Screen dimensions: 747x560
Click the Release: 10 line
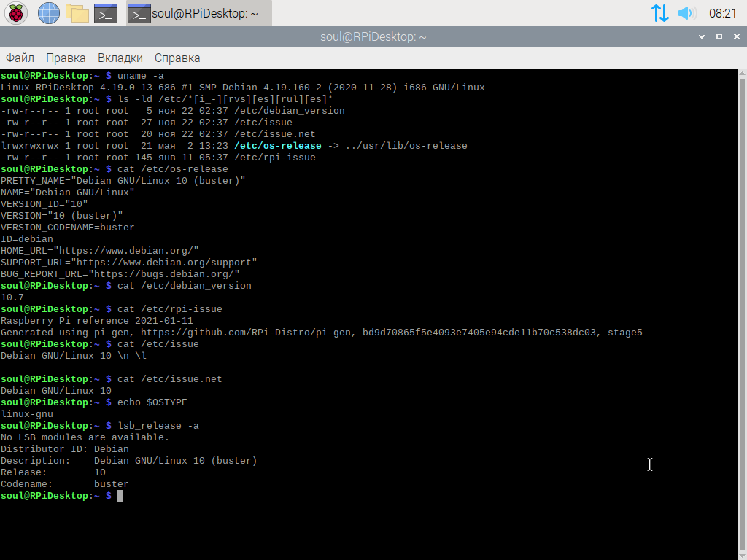53,472
